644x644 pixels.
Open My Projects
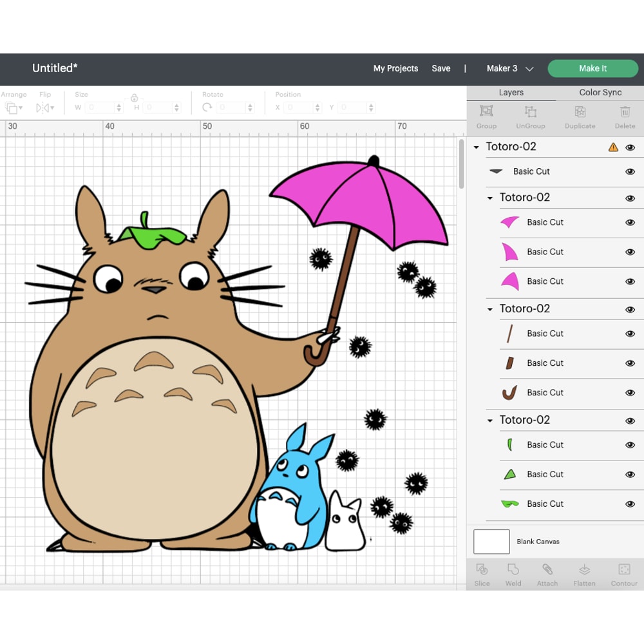tap(395, 68)
